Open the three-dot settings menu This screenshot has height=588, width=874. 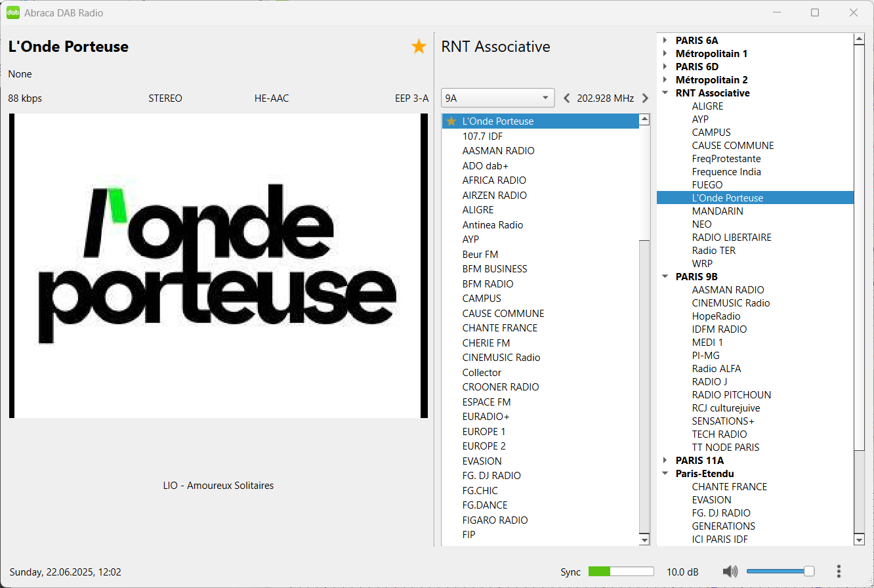[x=839, y=572]
